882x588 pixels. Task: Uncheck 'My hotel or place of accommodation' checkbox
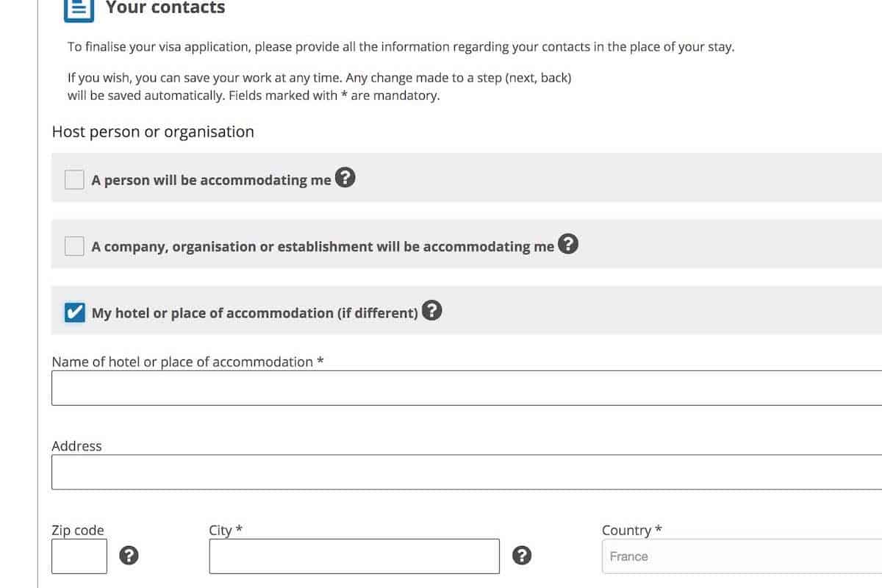pos(74,312)
